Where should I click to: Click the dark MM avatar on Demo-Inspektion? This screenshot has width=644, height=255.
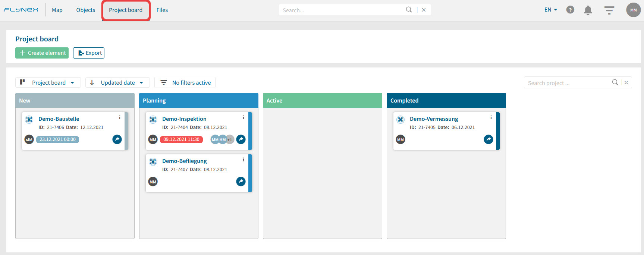tap(153, 139)
